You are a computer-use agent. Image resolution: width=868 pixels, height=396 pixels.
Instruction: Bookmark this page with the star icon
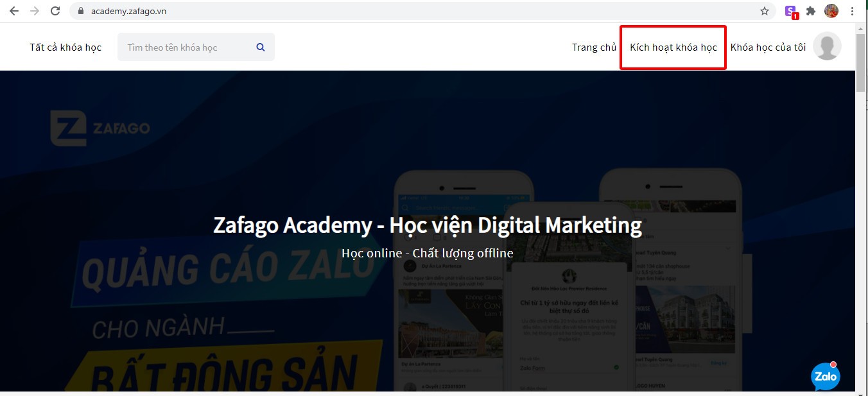point(764,11)
